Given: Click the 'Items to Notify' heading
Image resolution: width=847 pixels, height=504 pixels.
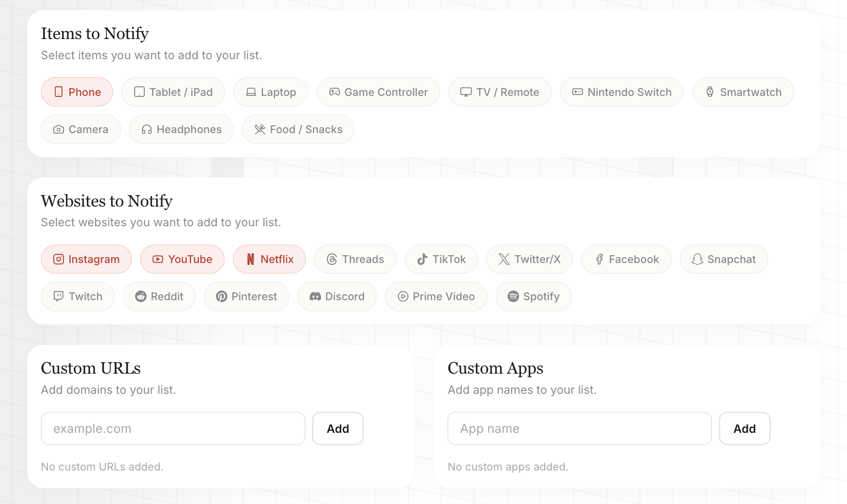Looking at the screenshot, I should tap(95, 34).
